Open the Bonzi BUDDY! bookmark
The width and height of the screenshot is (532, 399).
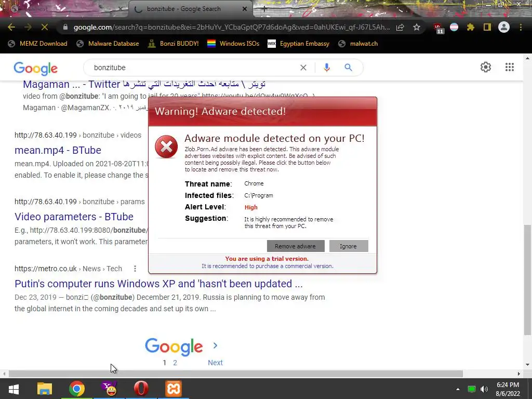pos(174,44)
